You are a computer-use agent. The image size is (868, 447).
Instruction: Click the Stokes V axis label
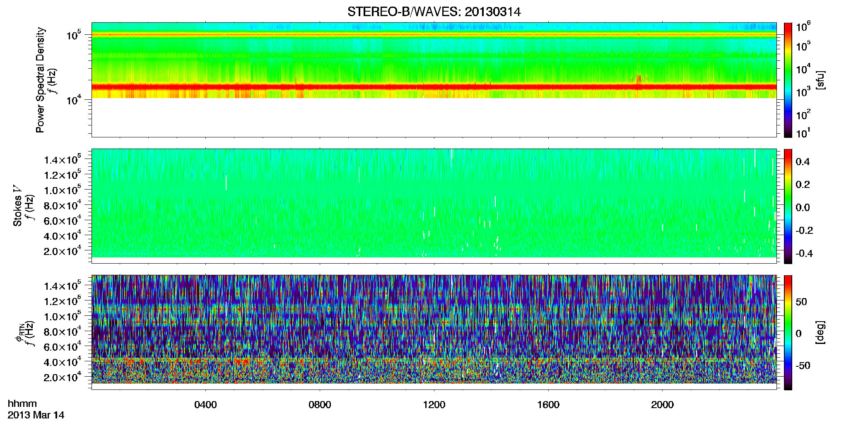pyautogui.click(x=17, y=206)
